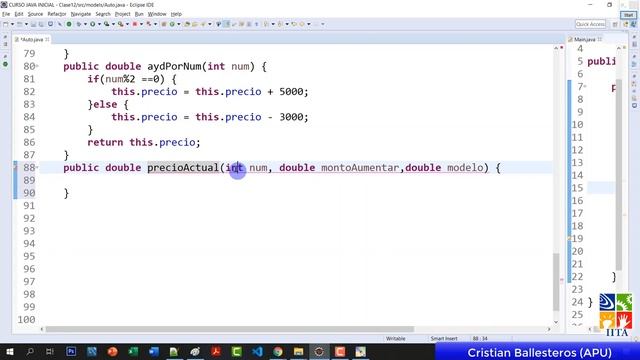The width and height of the screenshot is (640, 360).
Task: Expand the Next Annotation dropdown arrow
Action: pyautogui.click(x=273, y=24)
